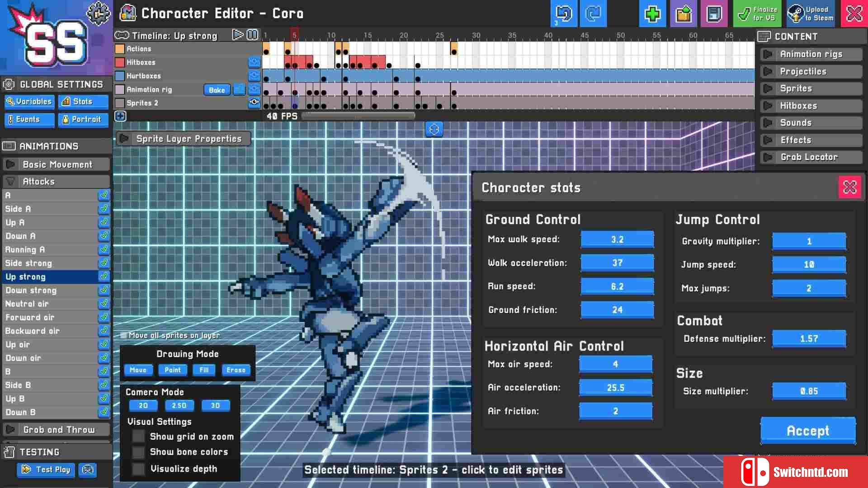Click Upload to Steam
Screen dimensions: 868x488
point(811,14)
